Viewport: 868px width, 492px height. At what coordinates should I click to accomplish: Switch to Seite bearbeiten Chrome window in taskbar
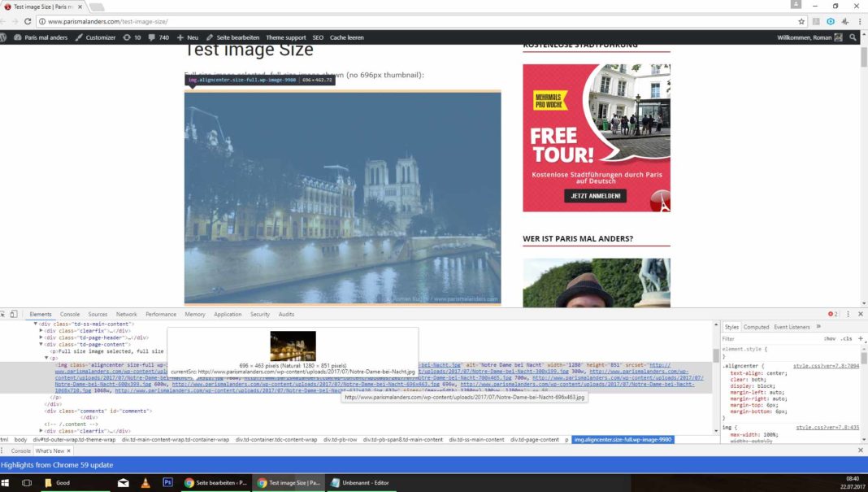(x=216, y=482)
